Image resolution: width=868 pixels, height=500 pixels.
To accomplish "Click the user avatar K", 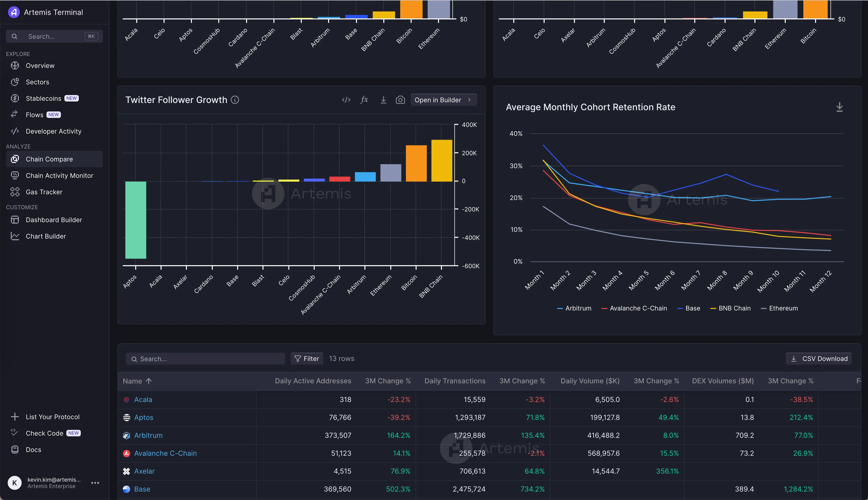I will (14, 483).
